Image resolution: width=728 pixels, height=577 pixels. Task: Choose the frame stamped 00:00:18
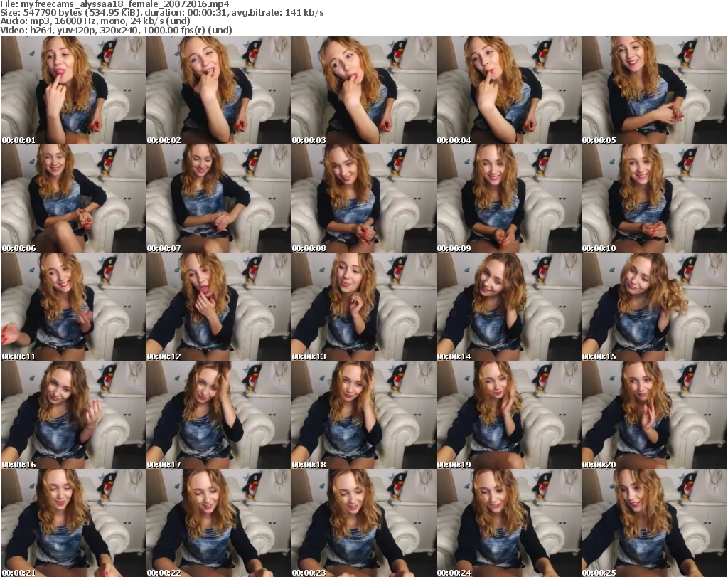(364, 415)
